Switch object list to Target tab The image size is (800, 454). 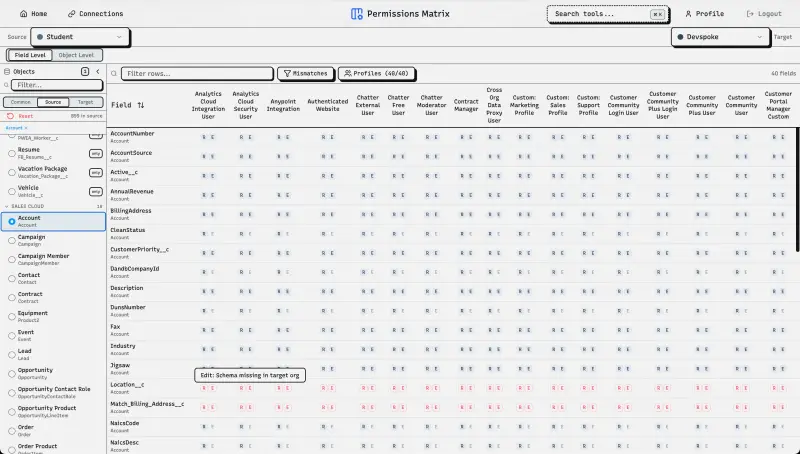[85, 102]
